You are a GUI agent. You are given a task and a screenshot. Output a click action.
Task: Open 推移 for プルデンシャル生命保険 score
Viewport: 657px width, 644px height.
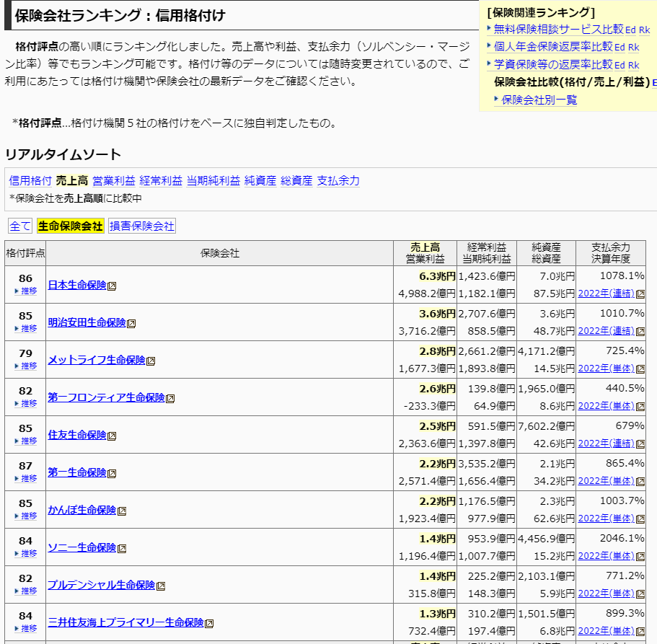(25, 591)
